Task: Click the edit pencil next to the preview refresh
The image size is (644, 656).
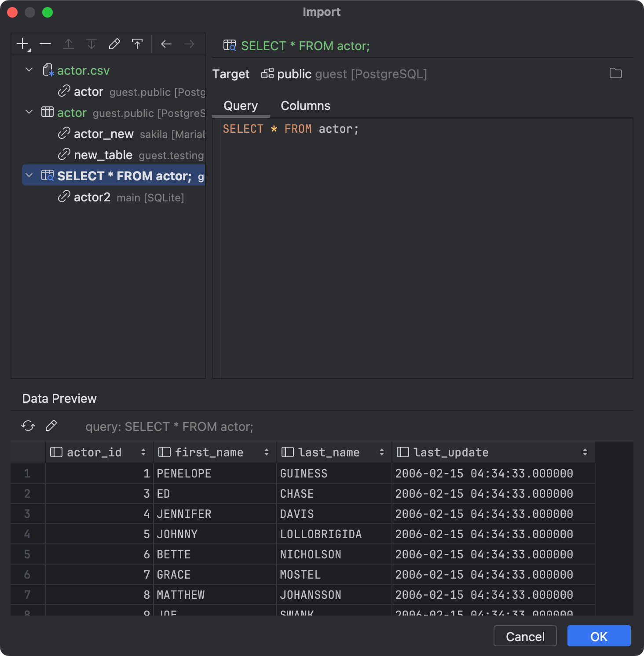Action: point(51,426)
